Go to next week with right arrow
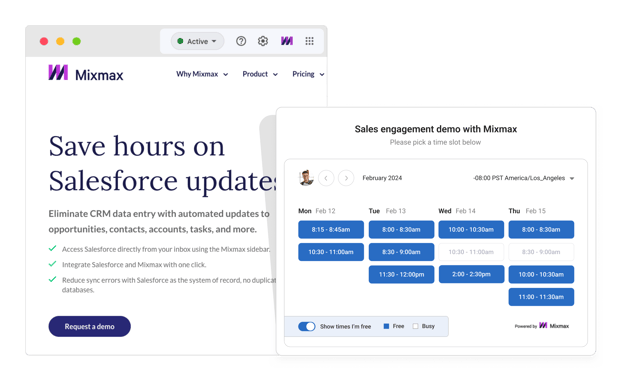 346,178
